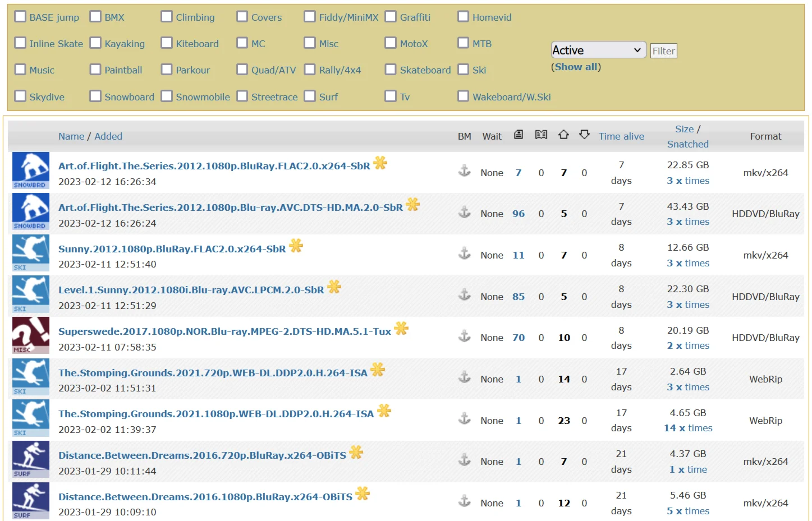Check the Snowmobile category checkbox
The image size is (812, 521).
[x=167, y=96]
